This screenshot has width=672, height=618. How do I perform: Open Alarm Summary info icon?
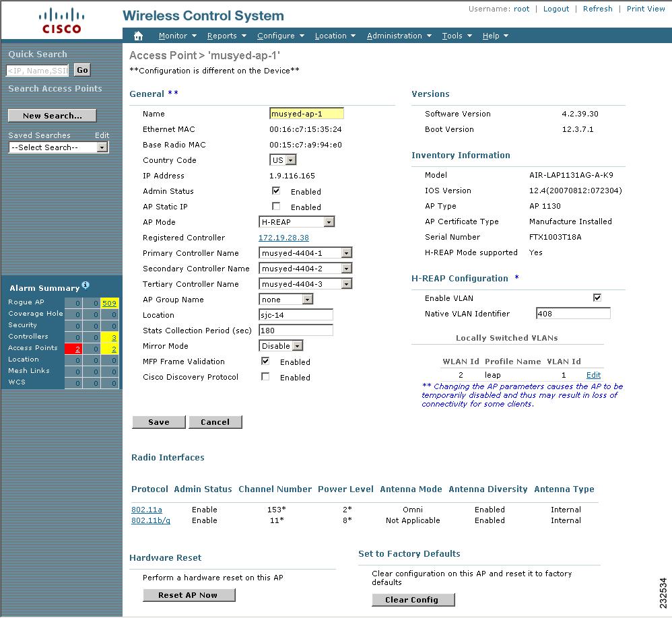[86, 285]
